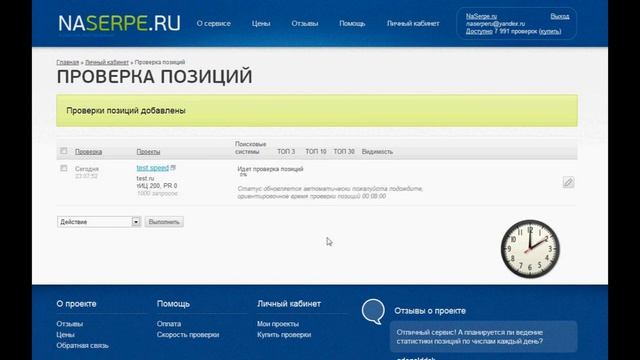The width and height of the screenshot is (640, 360).
Task: Click footer Скорость проверки link
Action: [x=188, y=335]
